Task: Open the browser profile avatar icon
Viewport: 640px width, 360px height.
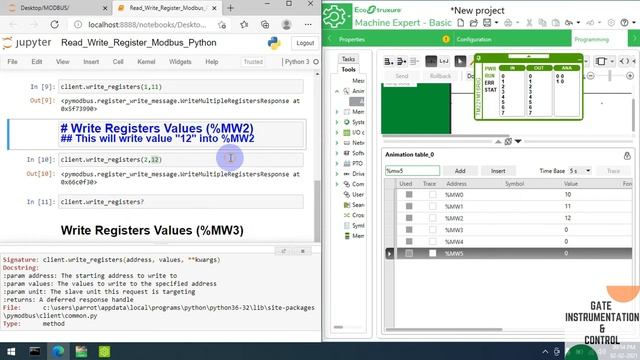Action: 287,25
